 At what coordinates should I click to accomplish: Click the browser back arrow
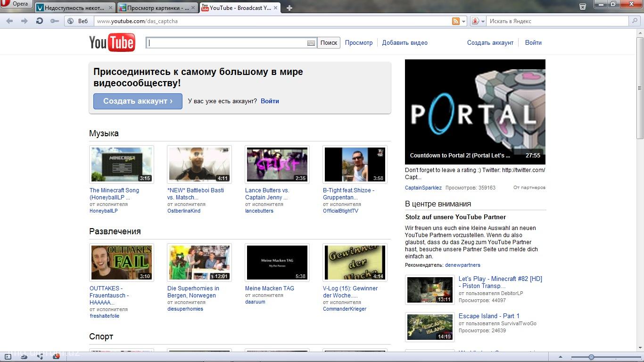click(x=9, y=21)
